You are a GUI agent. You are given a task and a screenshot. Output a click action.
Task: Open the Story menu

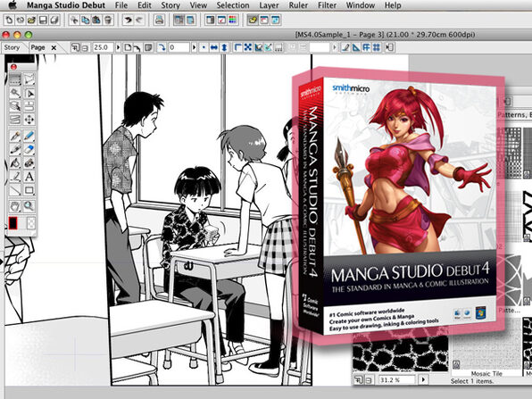[170, 5]
